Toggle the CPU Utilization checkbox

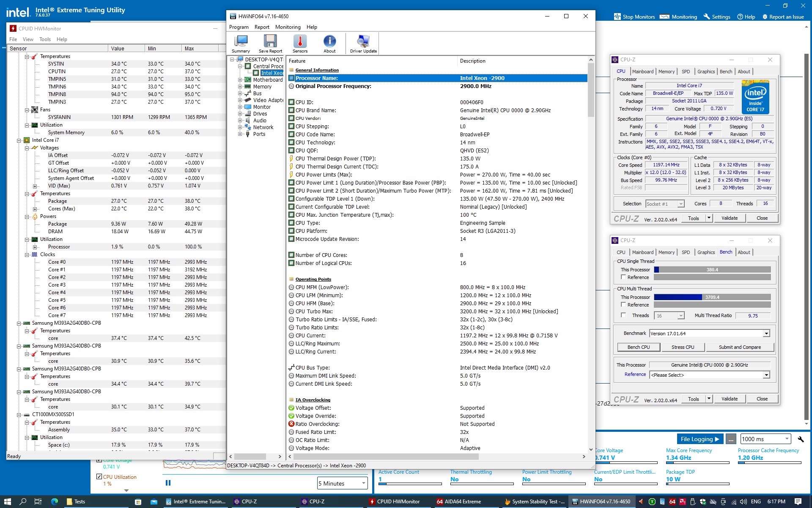pyautogui.click(x=99, y=477)
